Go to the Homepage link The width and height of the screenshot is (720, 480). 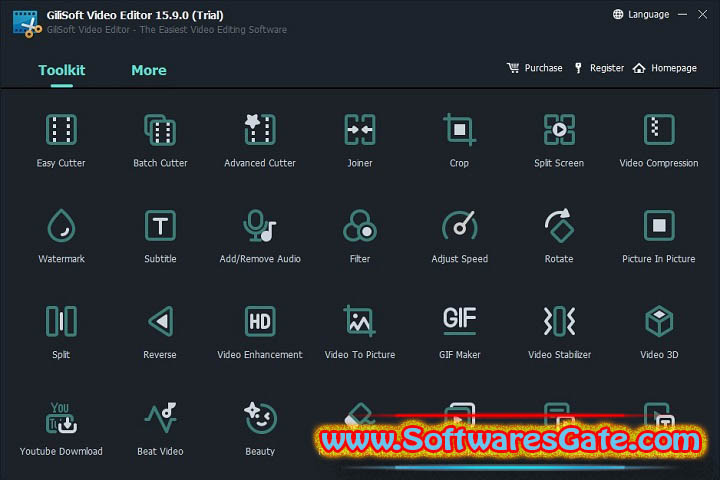point(664,68)
